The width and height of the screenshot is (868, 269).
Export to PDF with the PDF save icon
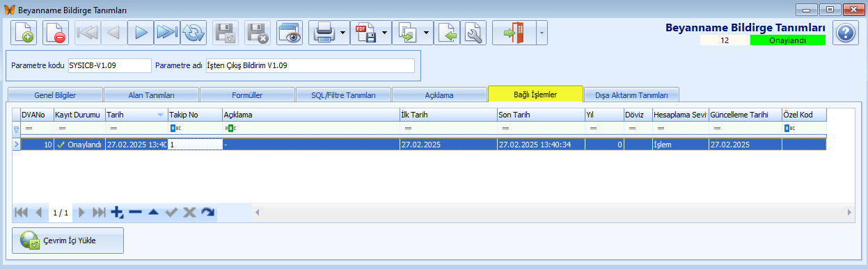click(x=366, y=33)
